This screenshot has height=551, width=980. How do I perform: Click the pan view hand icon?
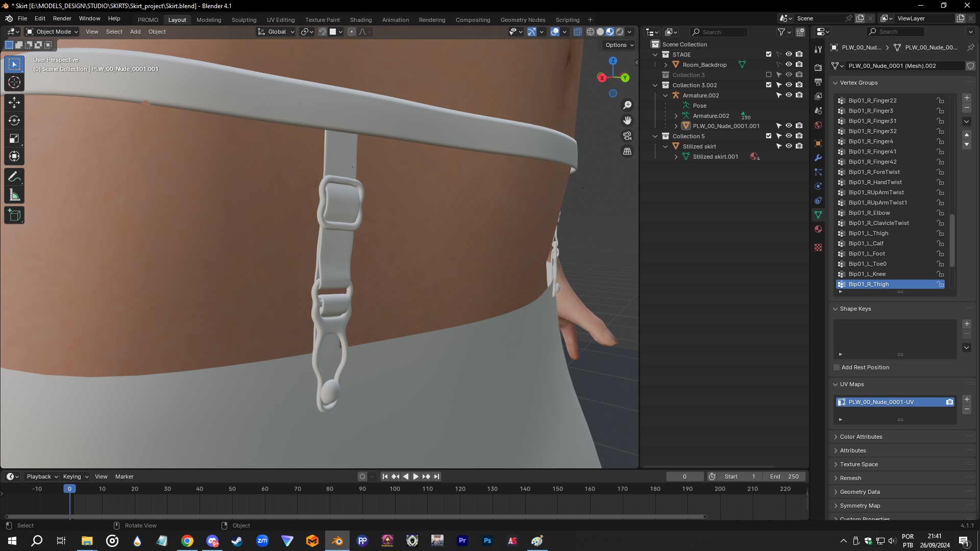point(627,120)
